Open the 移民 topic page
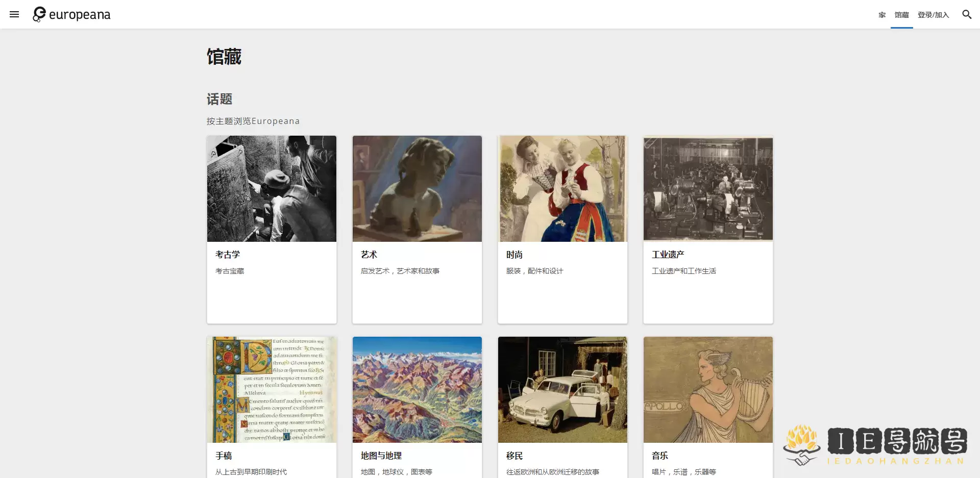Image resolution: width=980 pixels, height=478 pixels. pos(514,455)
